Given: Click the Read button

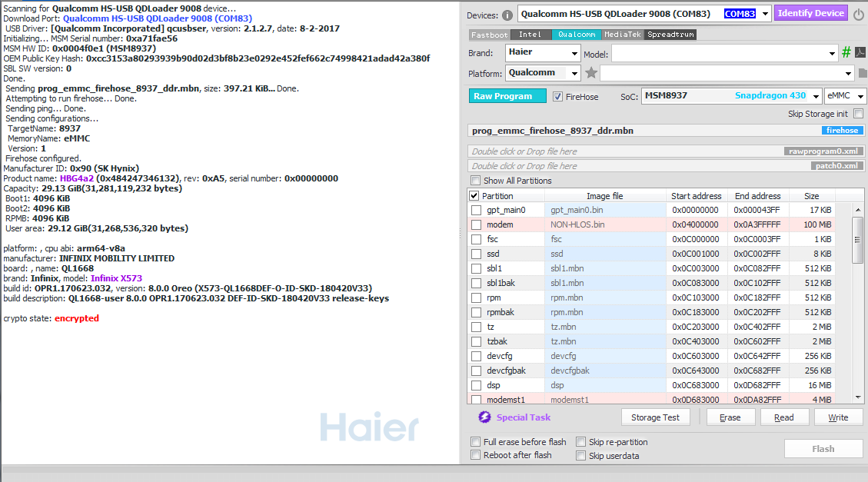Looking at the screenshot, I should coord(784,417).
